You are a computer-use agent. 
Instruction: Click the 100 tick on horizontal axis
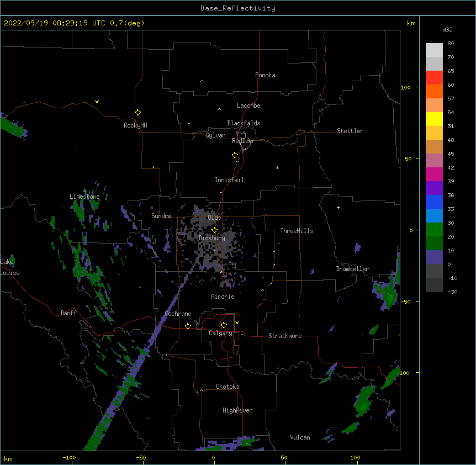(355, 457)
